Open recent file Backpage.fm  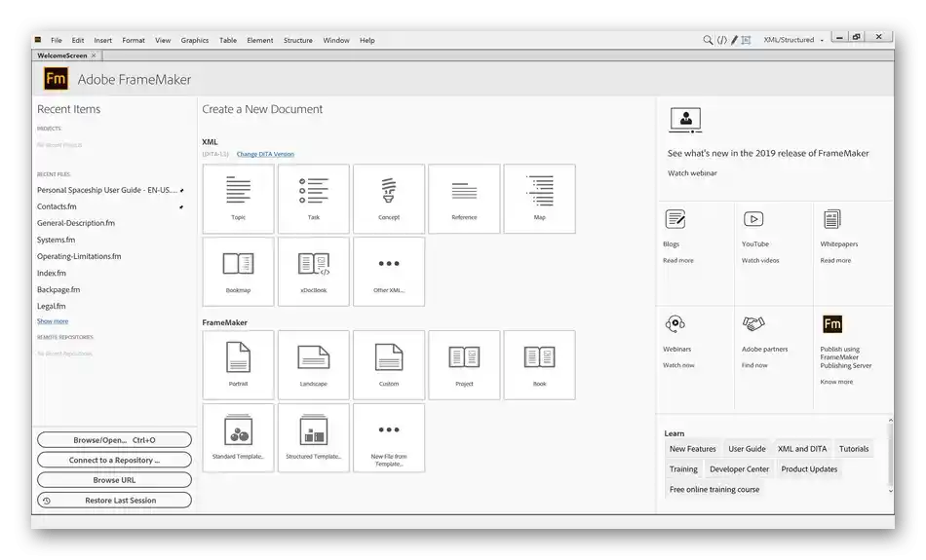click(58, 289)
